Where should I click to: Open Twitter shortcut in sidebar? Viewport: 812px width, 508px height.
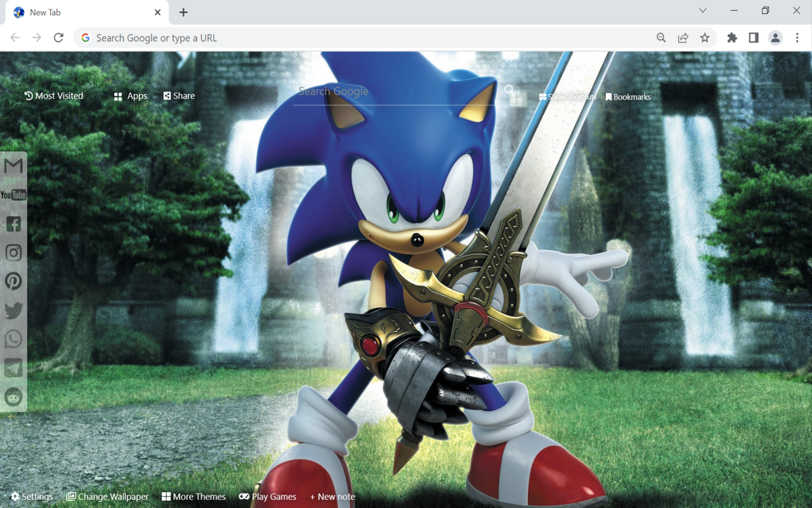(x=13, y=311)
